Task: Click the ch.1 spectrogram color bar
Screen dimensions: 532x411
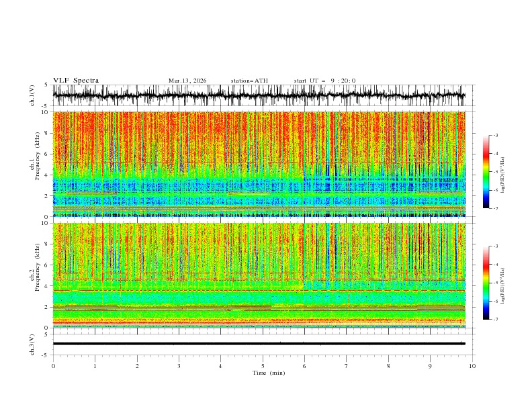Action: tap(486, 172)
